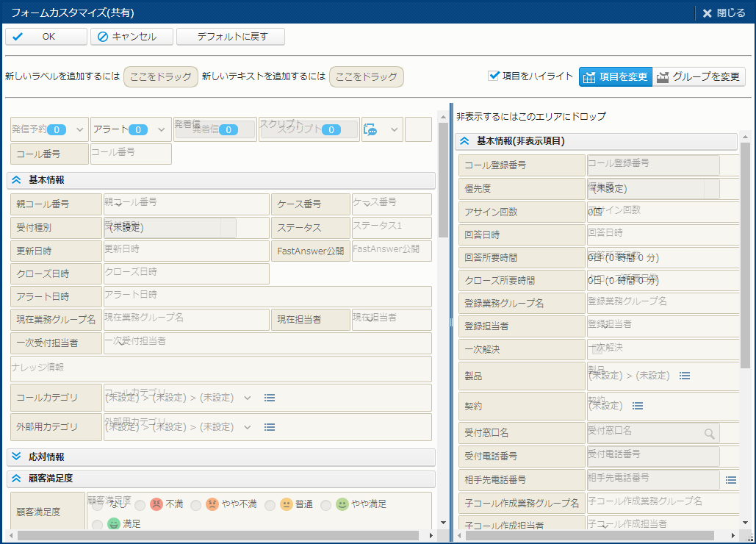The image size is (756, 544).
Task: Click list icon beside 相手先電話番号 field
Action: coord(730,480)
